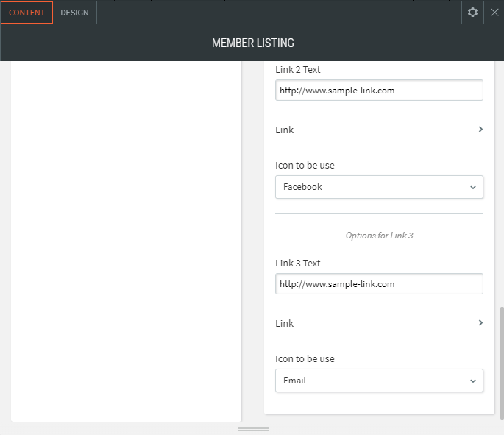504x435 pixels.
Task: Switch to the DESIGN tab
Action: (74, 13)
